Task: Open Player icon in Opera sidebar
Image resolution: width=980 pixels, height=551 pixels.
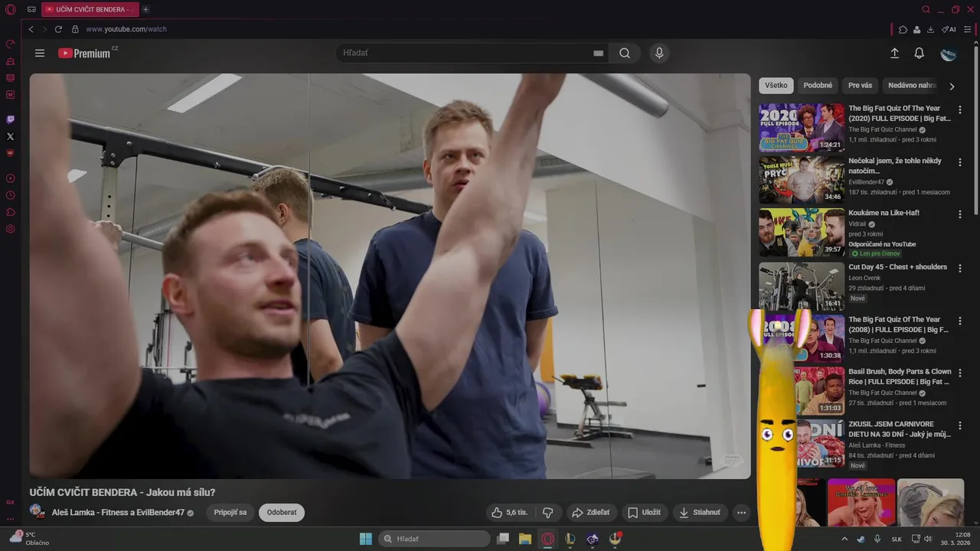Action: (10, 178)
